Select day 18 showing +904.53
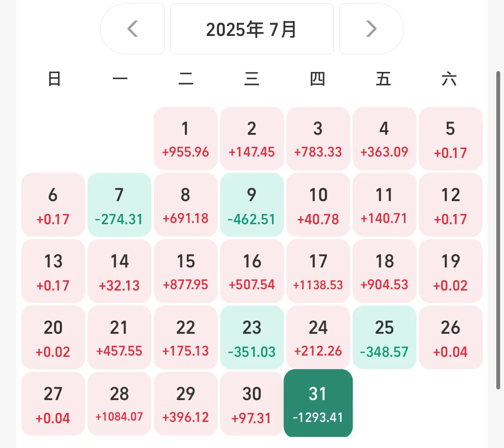 [384, 271]
